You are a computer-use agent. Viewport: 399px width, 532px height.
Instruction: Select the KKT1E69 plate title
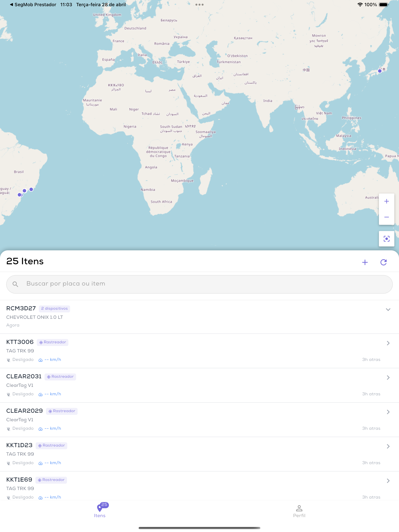click(x=19, y=480)
